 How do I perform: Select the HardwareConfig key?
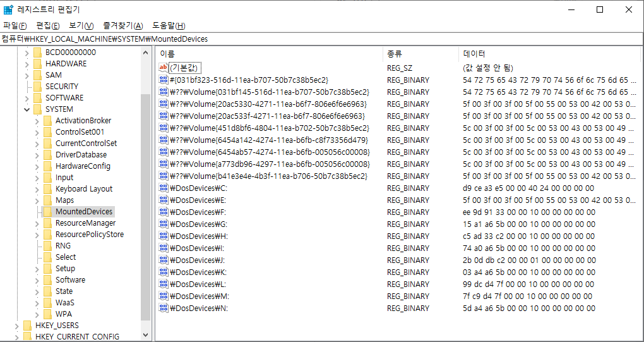(x=83, y=166)
